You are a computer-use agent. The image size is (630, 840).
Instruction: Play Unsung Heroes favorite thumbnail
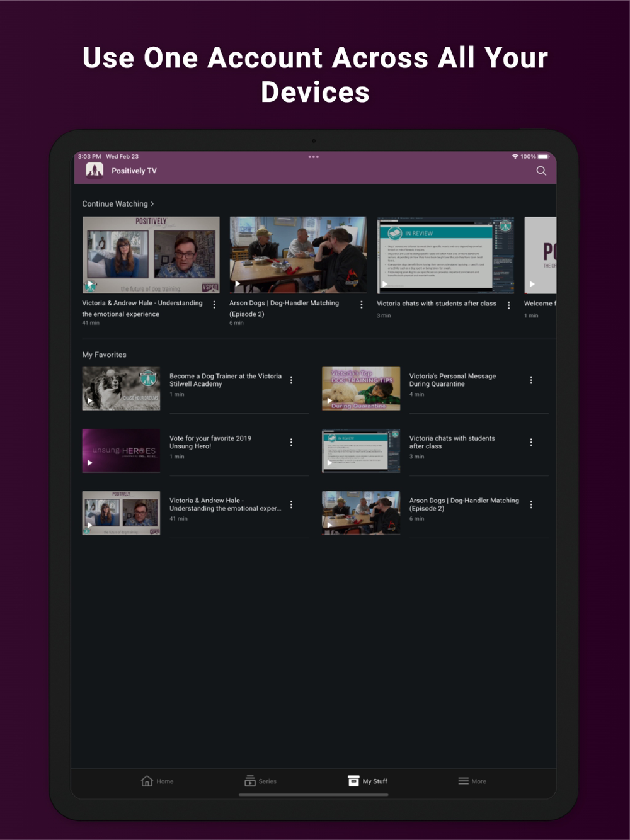point(121,451)
